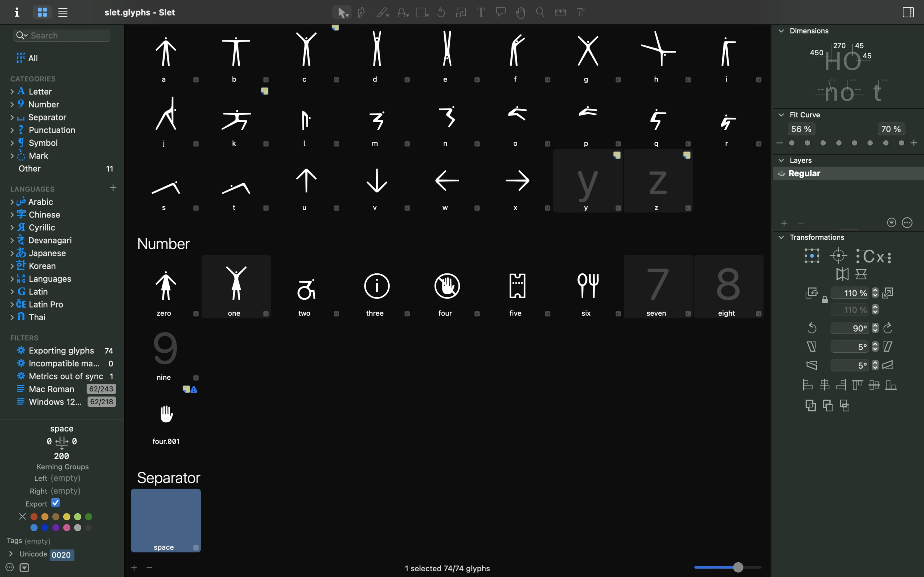The height and width of the screenshot is (577, 924).
Task: Select the All glyphs item
Action: [33, 58]
